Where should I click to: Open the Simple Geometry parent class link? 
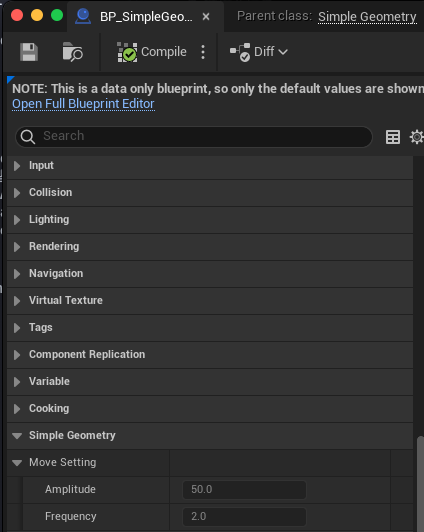point(367,17)
